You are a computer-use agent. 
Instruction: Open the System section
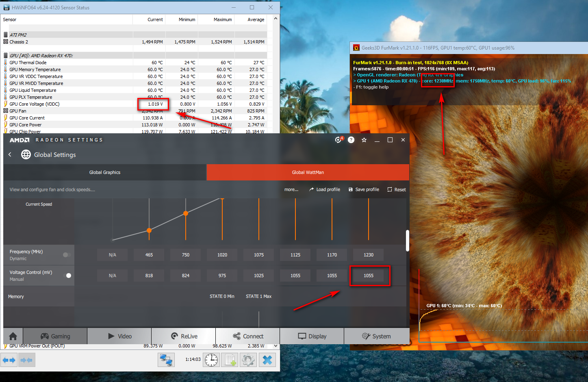click(x=377, y=336)
